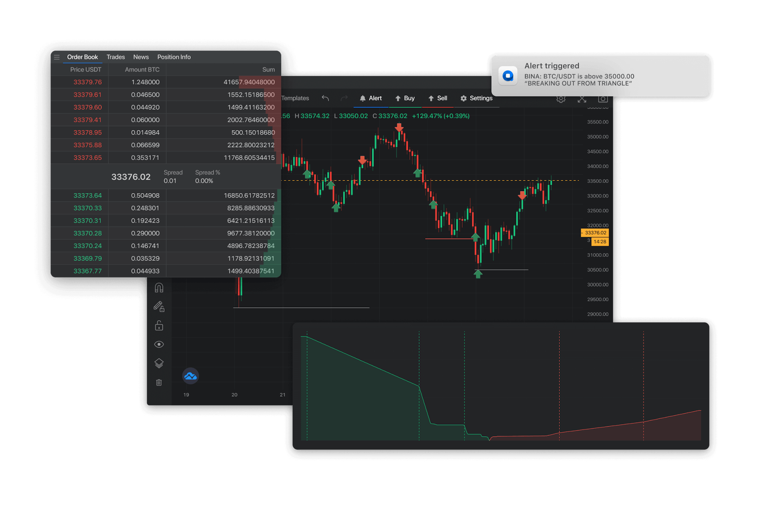Open Templates in the chart toolbar

click(295, 98)
